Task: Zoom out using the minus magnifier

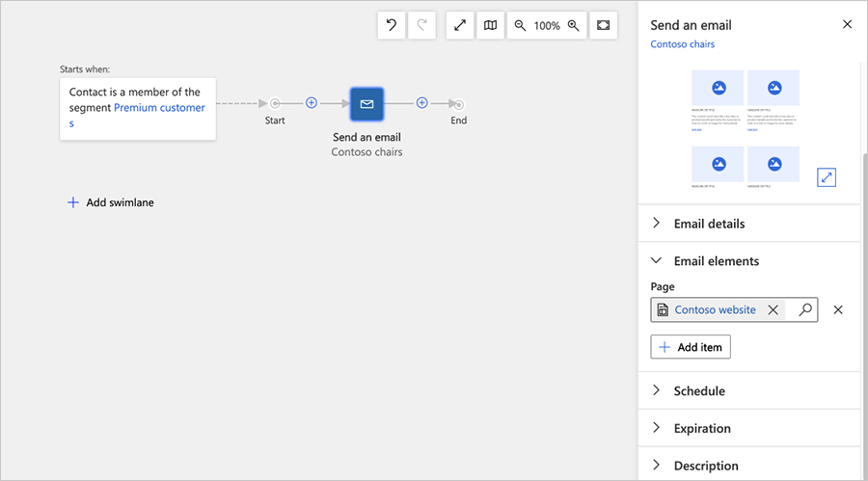Action: (x=520, y=26)
